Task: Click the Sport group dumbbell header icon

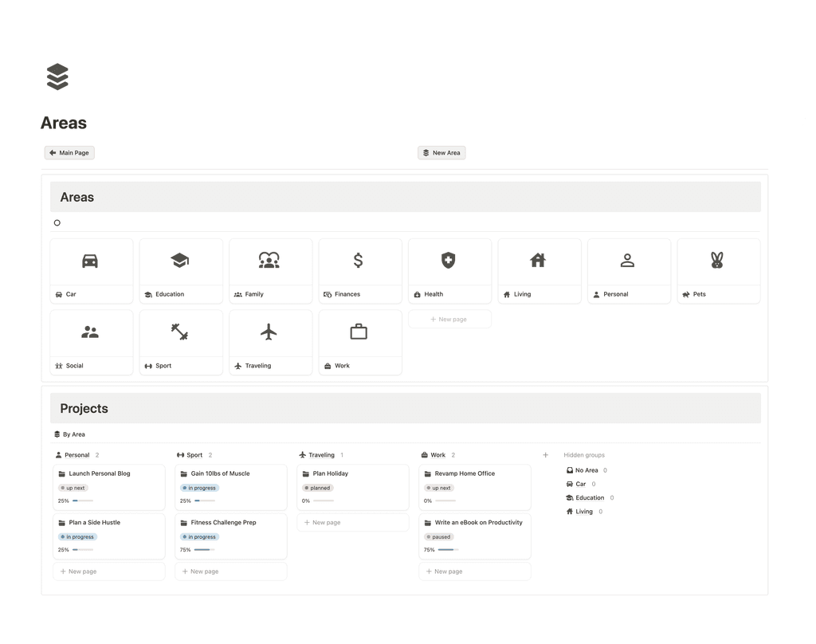Action: coord(181,455)
